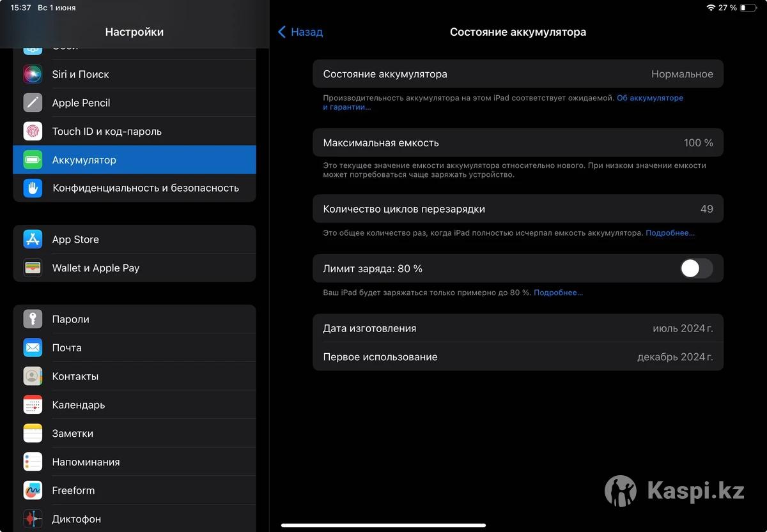This screenshot has height=532, width=767.
Task: Open Напоминания settings row
Action: click(134, 462)
